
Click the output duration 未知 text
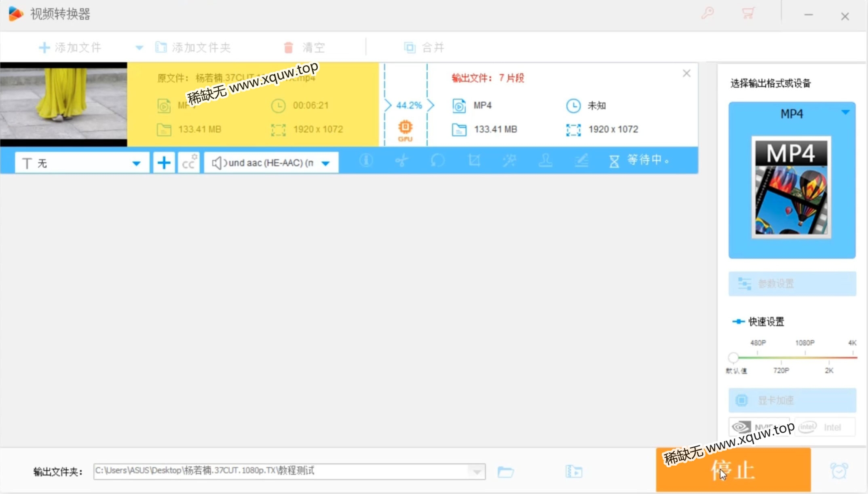[596, 106]
